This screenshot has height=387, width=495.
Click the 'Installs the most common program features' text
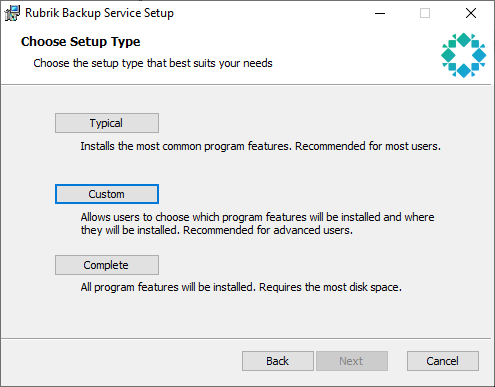click(260, 146)
